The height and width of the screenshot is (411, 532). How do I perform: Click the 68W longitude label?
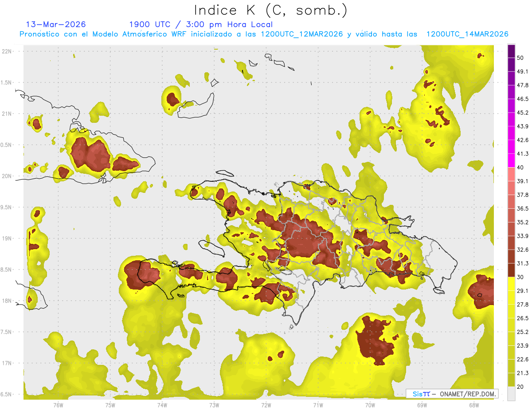click(x=474, y=405)
